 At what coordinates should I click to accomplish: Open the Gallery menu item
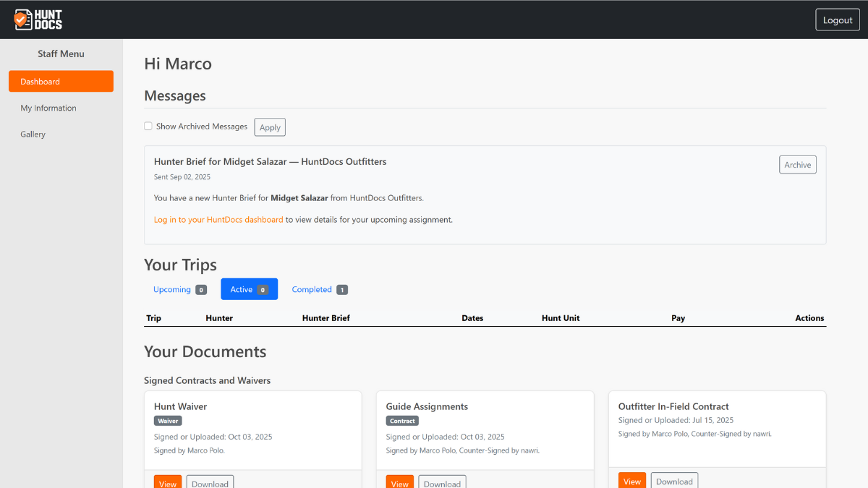(x=33, y=134)
